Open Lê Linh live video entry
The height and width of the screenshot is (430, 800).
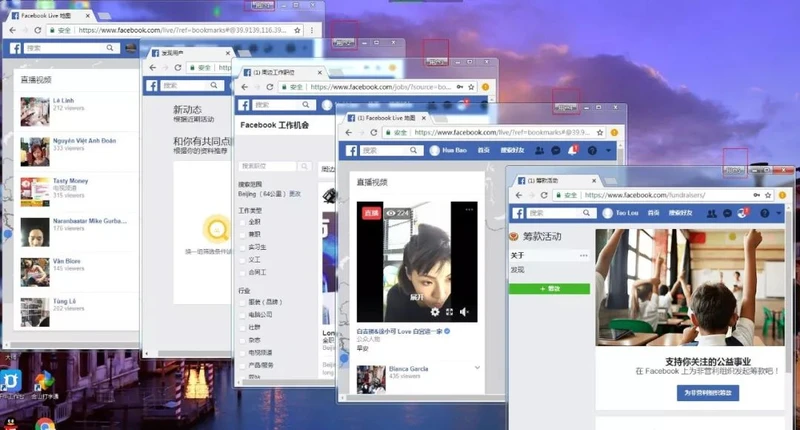point(77,111)
